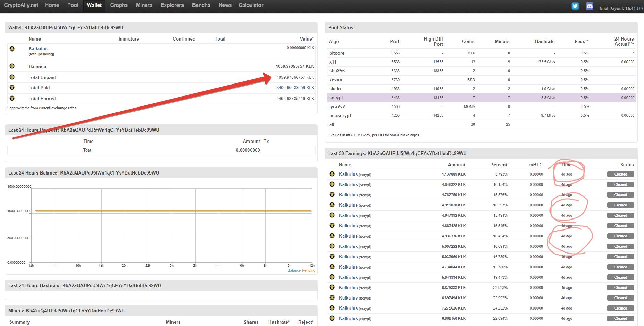Open the Calculator page

pos(251,5)
